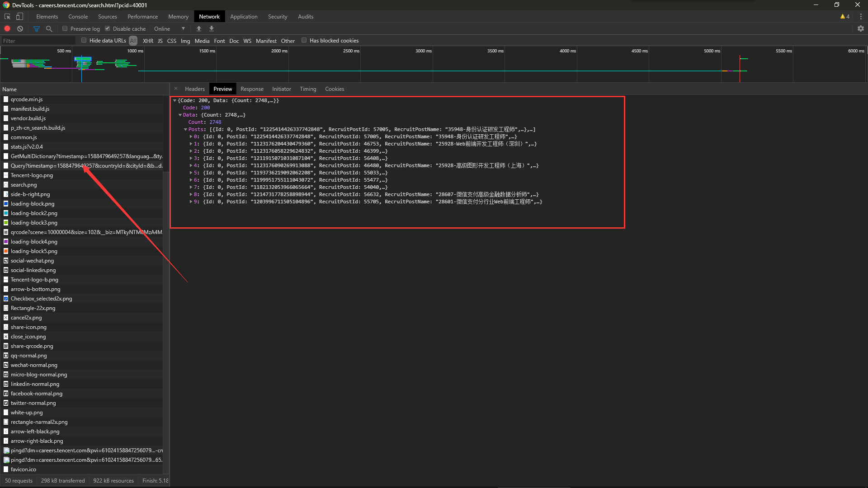Filter requests by WS type
The height and width of the screenshot is (488, 868).
click(247, 41)
